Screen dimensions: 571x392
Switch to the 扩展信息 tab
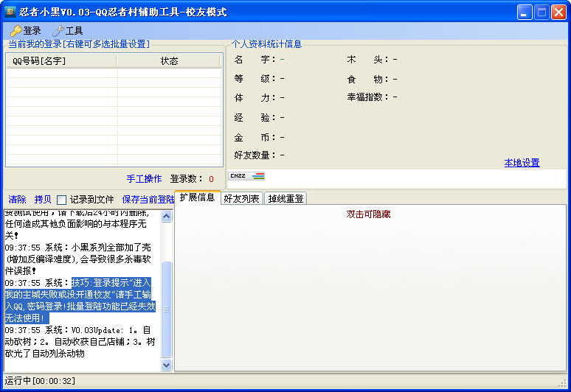point(198,197)
